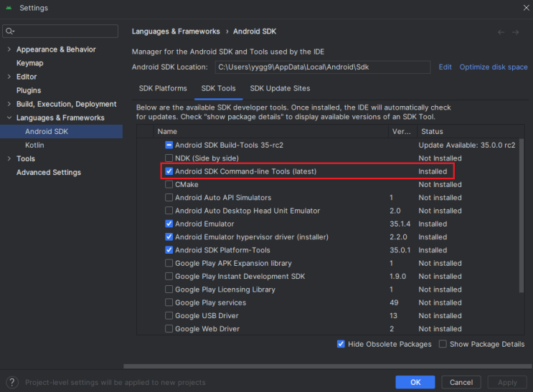
Task: Click the Android SDK Location field
Action: (x=323, y=67)
